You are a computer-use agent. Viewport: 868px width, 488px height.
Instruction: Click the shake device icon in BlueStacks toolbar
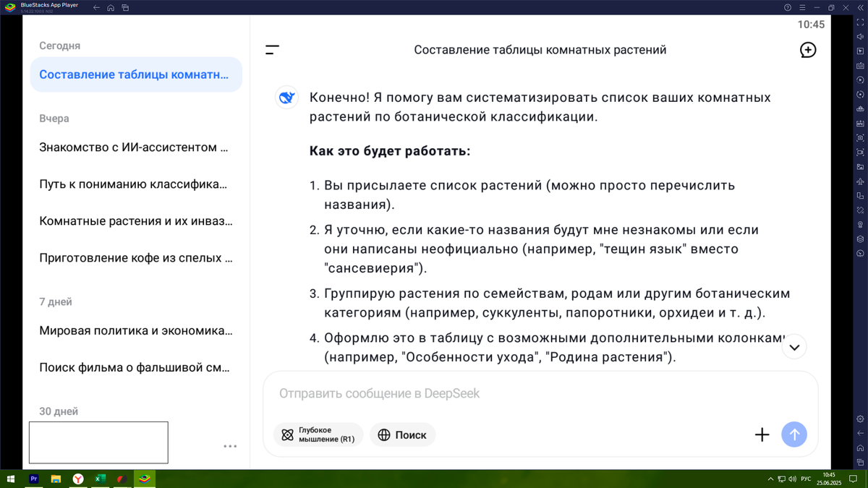pos(860,210)
